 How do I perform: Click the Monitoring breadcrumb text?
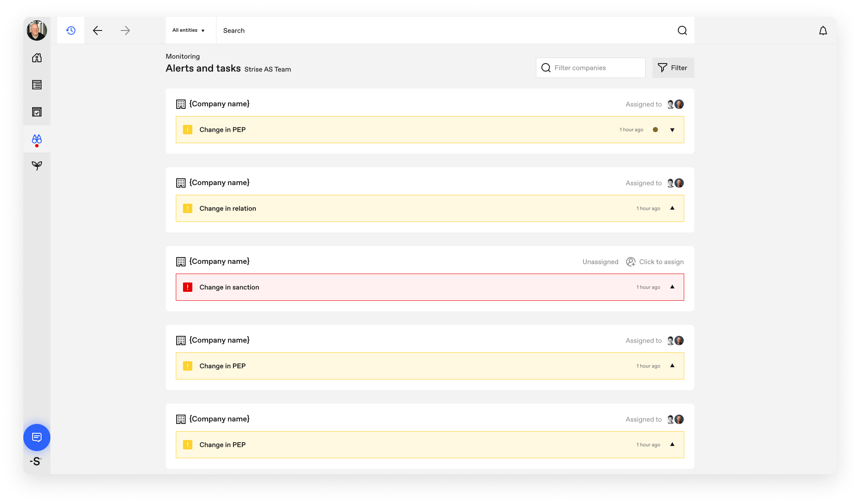tap(183, 56)
